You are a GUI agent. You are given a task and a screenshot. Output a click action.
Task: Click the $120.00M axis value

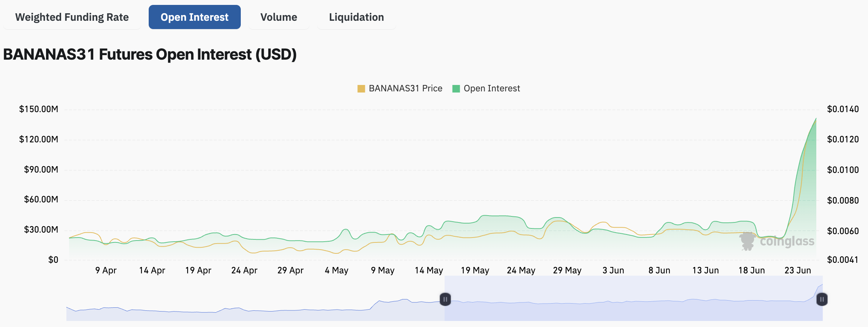38,139
